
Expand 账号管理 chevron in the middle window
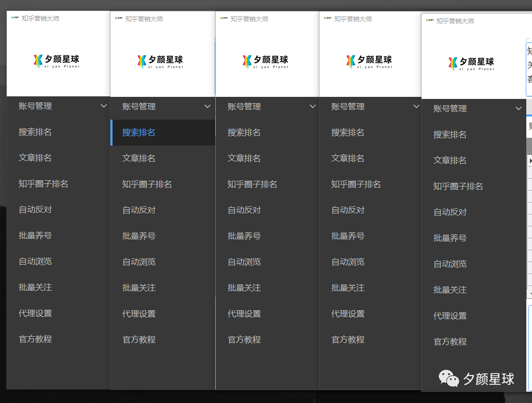pyautogui.click(x=313, y=106)
